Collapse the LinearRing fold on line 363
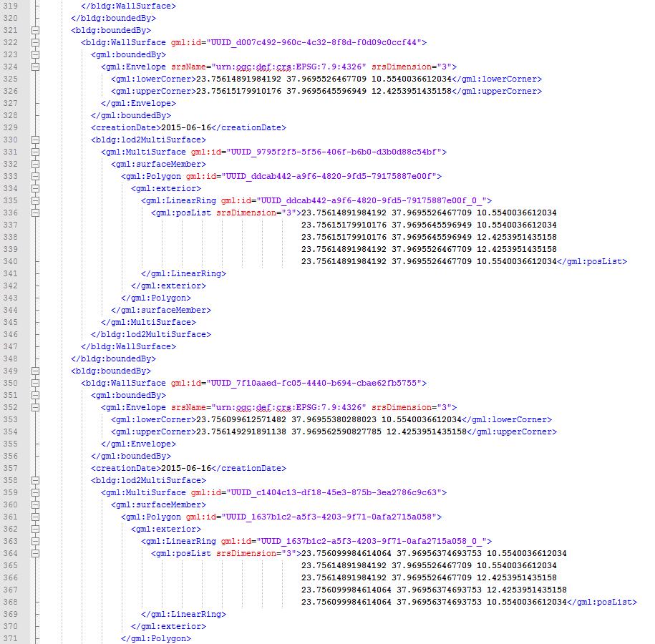The height and width of the screenshot is (644, 655). tap(36, 541)
